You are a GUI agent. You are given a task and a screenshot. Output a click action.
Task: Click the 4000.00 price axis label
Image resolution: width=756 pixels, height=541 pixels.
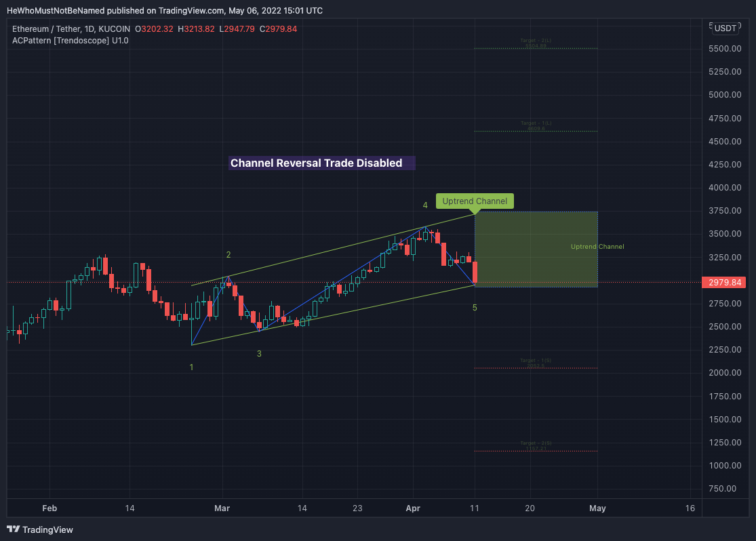point(725,188)
